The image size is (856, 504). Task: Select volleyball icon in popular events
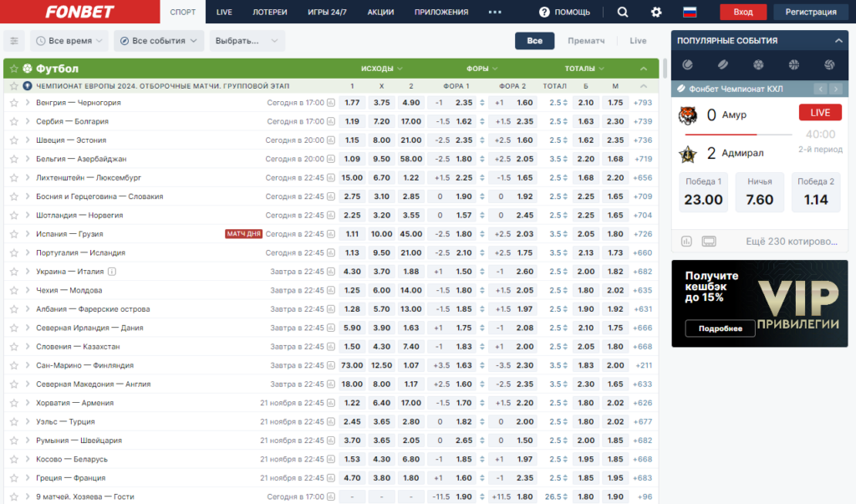click(829, 65)
